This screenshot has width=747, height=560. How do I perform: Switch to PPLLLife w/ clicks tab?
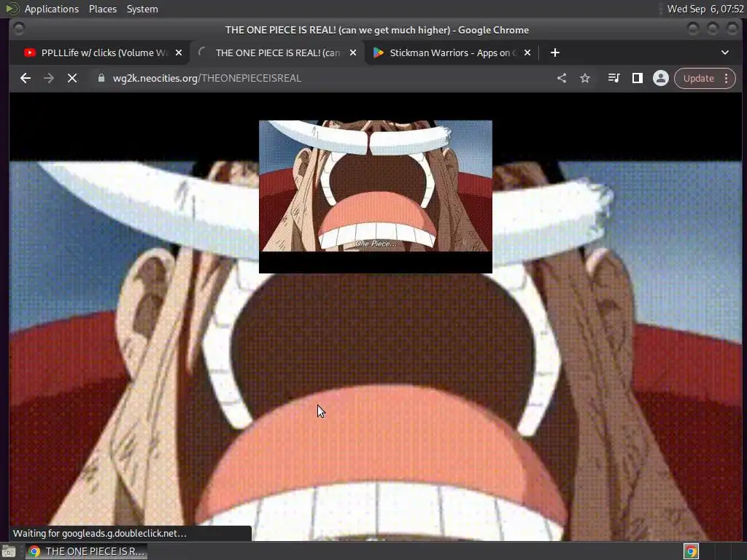coord(104,52)
